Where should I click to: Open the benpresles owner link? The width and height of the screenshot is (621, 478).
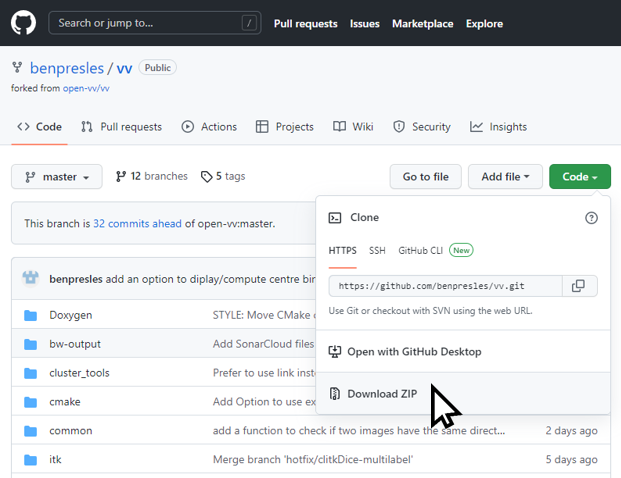pos(67,68)
